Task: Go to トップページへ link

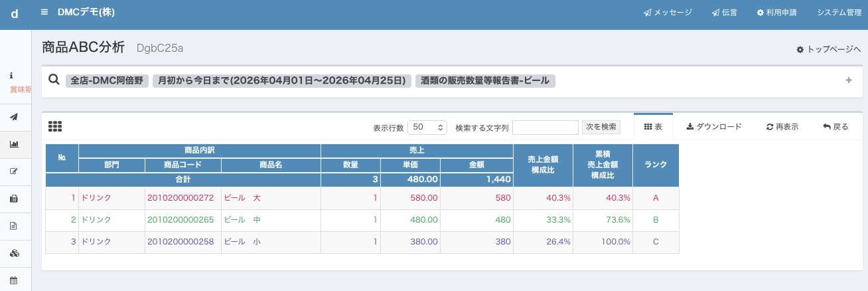Action: coord(828,49)
